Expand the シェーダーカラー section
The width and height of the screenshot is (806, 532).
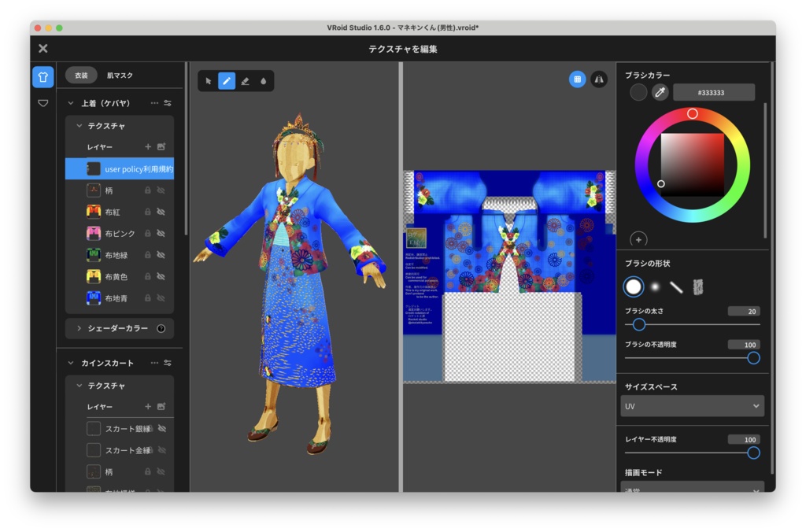pyautogui.click(x=79, y=328)
